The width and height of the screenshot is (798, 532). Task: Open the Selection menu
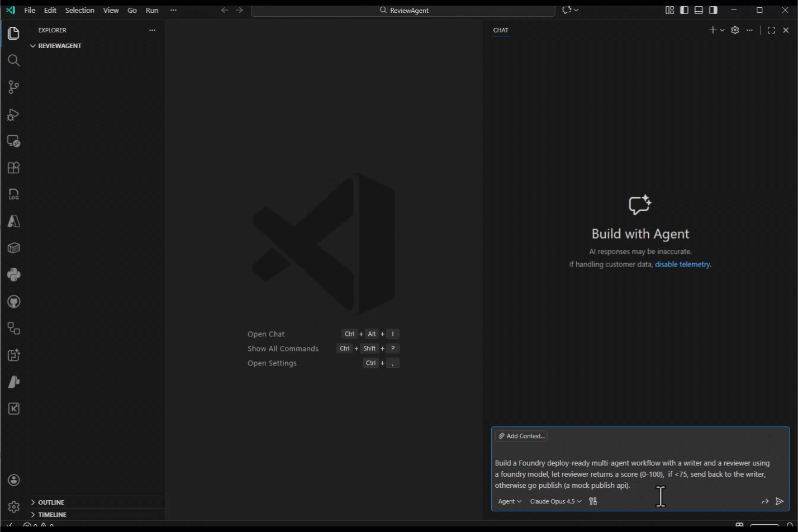pyautogui.click(x=79, y=10)
